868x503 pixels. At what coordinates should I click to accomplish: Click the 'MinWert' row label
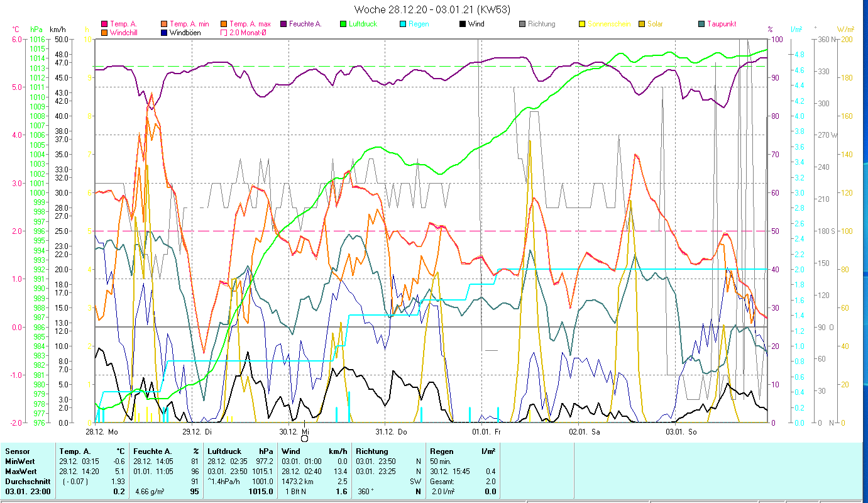[19, 462]
